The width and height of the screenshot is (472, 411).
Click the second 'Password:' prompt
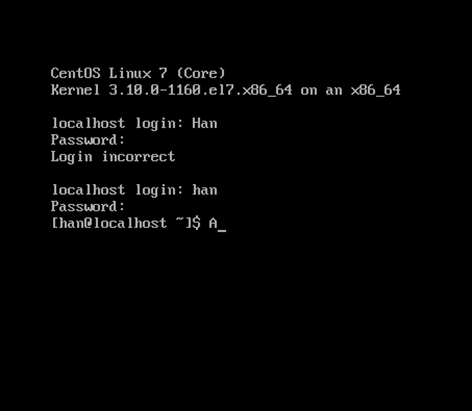pyautogui.click(x=88, y=207)
